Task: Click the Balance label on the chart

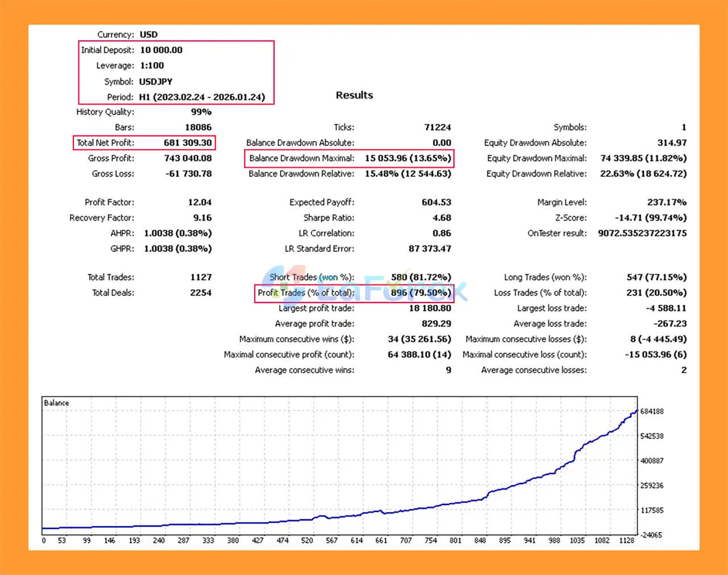Action: click(56, 403)
